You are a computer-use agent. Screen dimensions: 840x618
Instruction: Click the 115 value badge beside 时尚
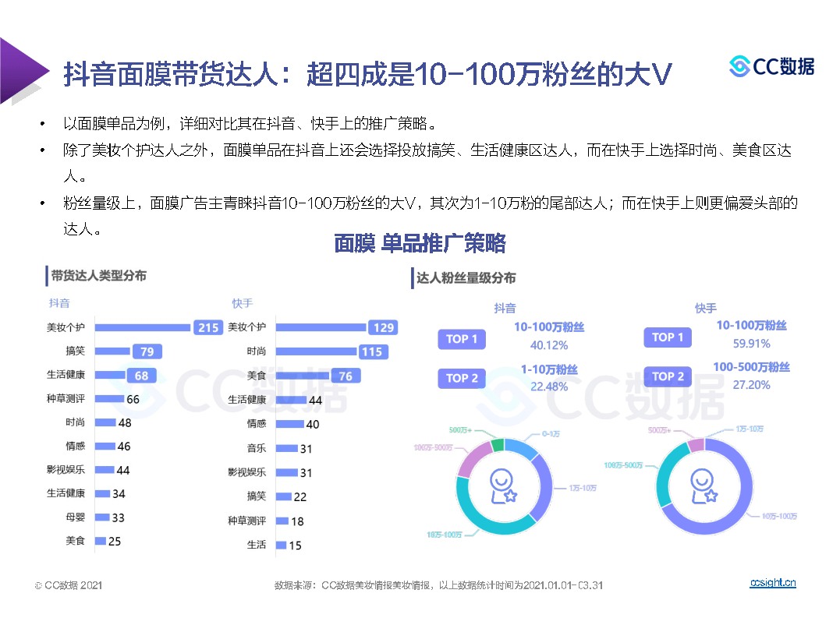[x=372, y=351]
